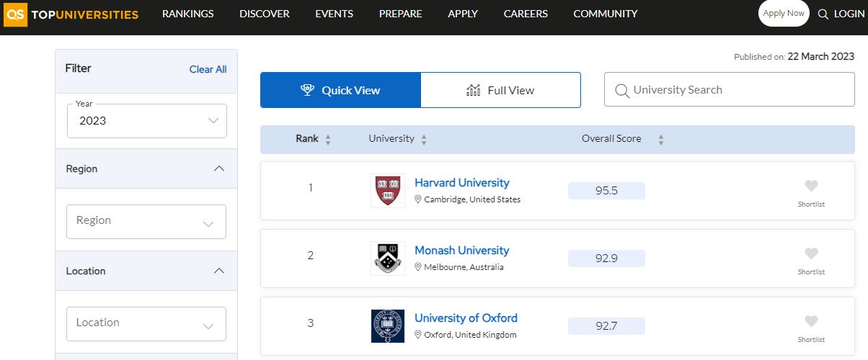Collapse the Region filter section
Screen dimensions: 868x360
tap(219, 168)
